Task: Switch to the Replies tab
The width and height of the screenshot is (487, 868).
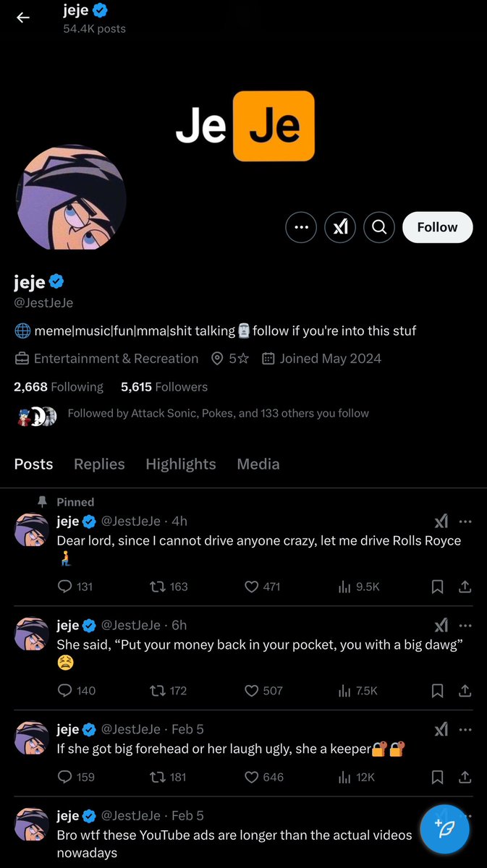Action: tap(99, 464)
